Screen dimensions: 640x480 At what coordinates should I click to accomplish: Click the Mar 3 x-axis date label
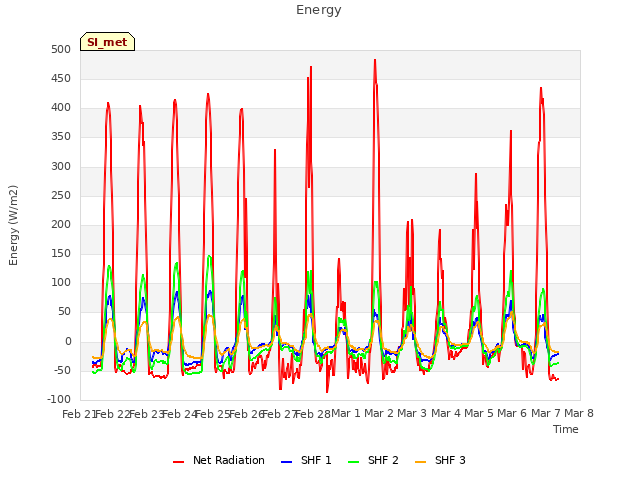412,413
